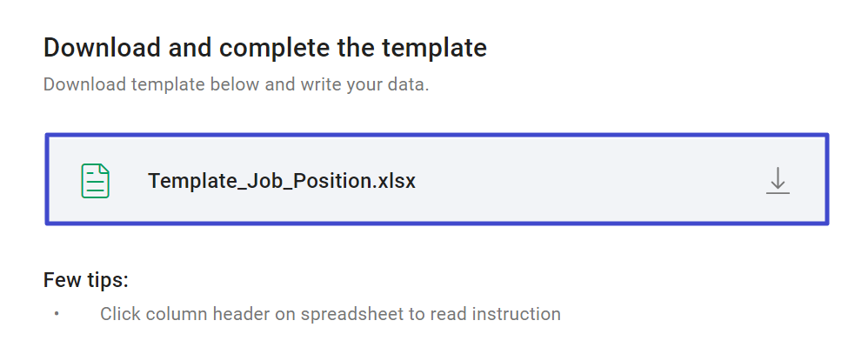Click the download arrow icon

click(x=778, y=181)
